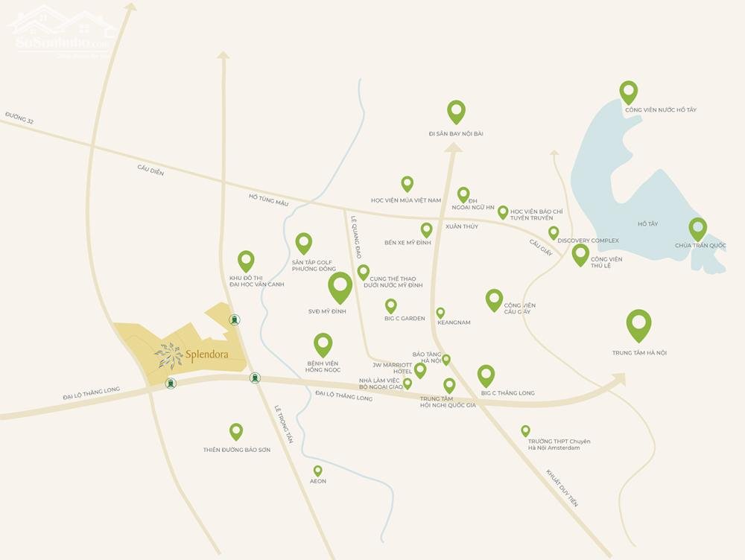The height and width of the screenshot is (560, 745).
Task: Click the Đi Sân Bay Nội Bài pin
Action: tap(456, 112)
